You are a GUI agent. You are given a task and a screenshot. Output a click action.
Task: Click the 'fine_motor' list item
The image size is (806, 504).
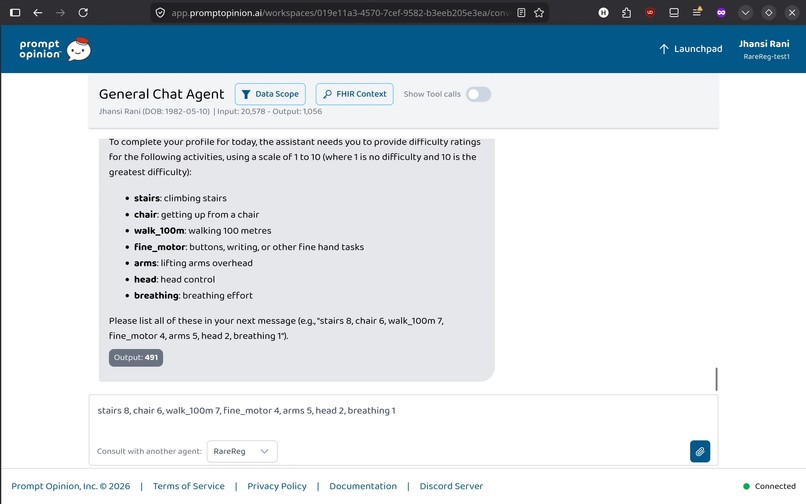point(249,247)
